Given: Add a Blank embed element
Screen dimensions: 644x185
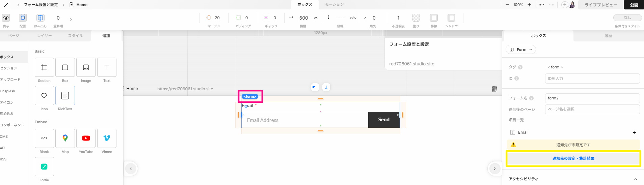Looking at the screenshot, I should (44, 138).
